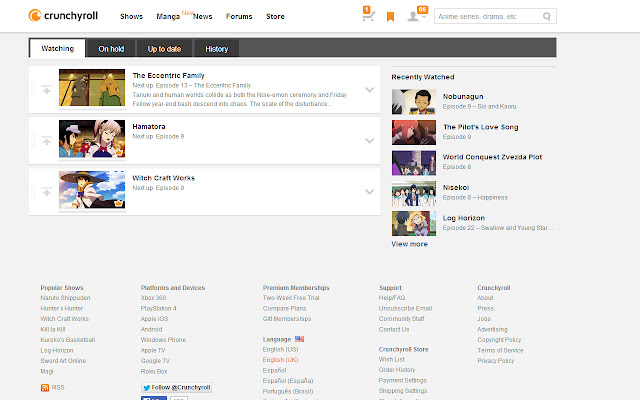The image size is (640, 400).
Task: Open the Hamatora title link
Action: [149, 127]
